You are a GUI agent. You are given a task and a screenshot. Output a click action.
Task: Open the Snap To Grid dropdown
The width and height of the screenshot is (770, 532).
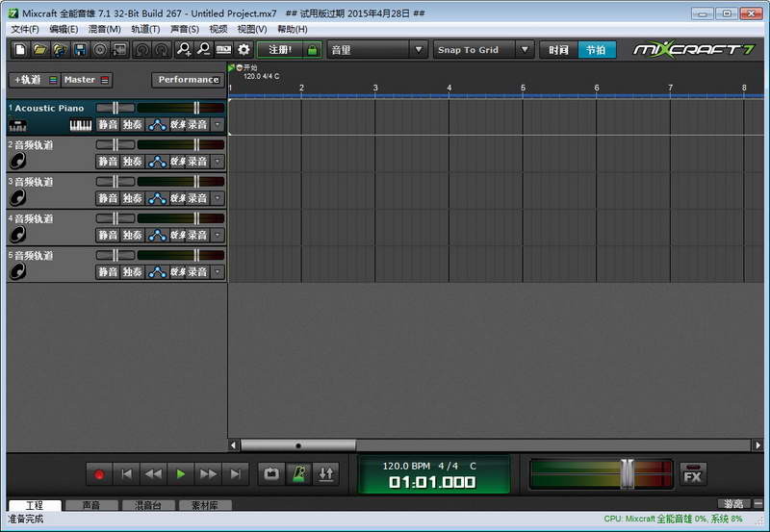pos(483,50)
